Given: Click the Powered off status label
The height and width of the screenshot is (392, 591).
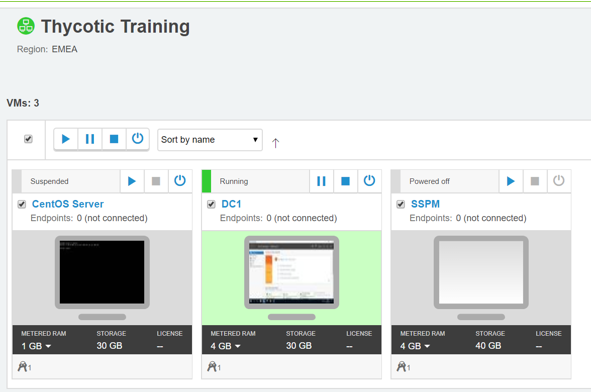Looking at the screenshot, I should click(429, 181).
